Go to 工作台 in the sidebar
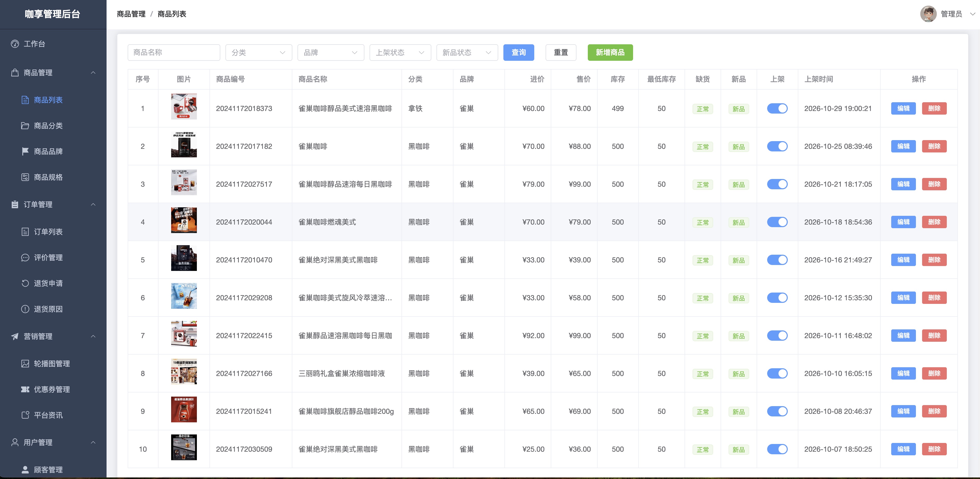 coord(53,44)
